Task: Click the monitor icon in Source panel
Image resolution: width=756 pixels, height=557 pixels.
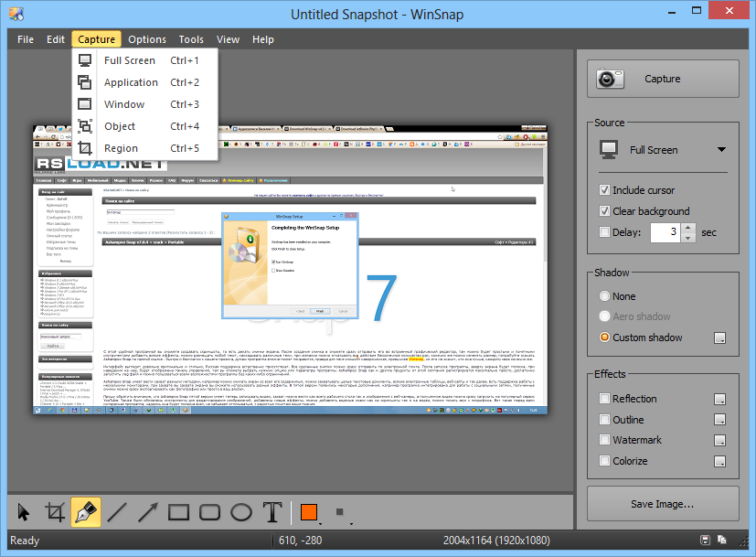Action: tap(609, 150)
